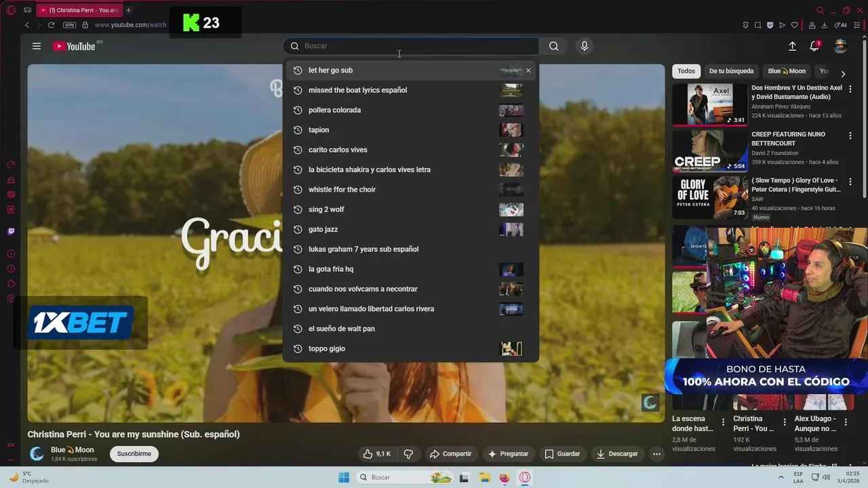Like the video with 9,1 K
The width and height of the screenshot is (868, 488).
pyautogui.click(x=377, y=453)
